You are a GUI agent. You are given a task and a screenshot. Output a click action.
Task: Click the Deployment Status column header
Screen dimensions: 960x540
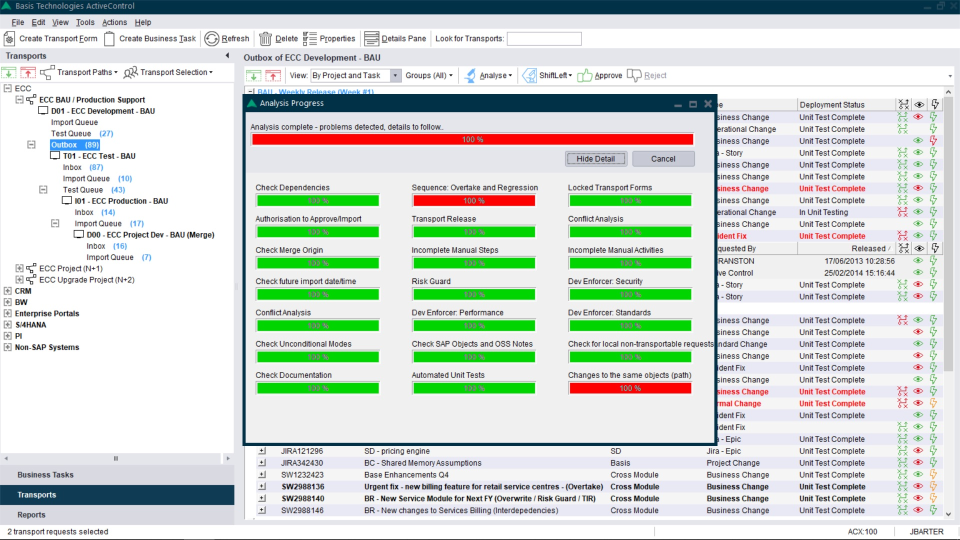pos(846,105)
